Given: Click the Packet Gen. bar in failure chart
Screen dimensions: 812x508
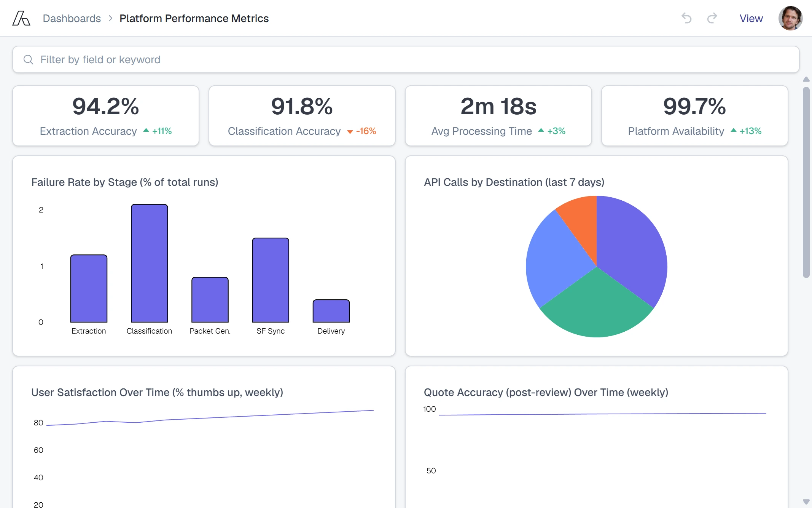Looking at the screenshot, I should tap(210, 300).
